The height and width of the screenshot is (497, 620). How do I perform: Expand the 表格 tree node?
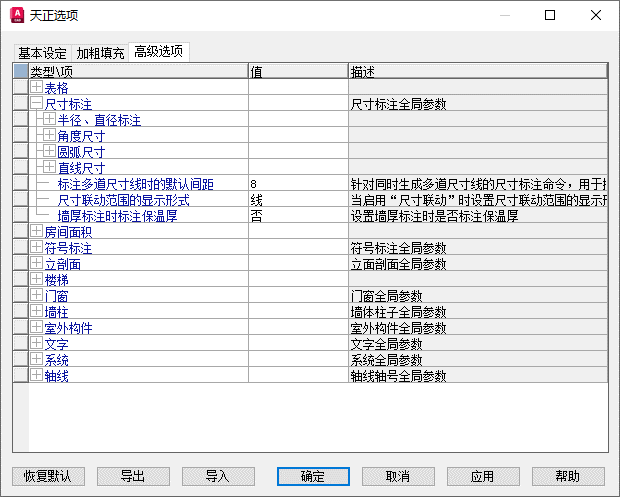pos(37,88)
